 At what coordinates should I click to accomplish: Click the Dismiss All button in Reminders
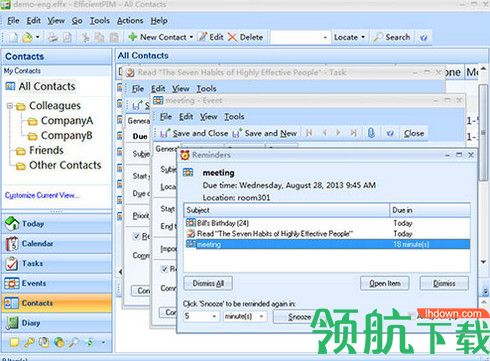coord(208,283)
